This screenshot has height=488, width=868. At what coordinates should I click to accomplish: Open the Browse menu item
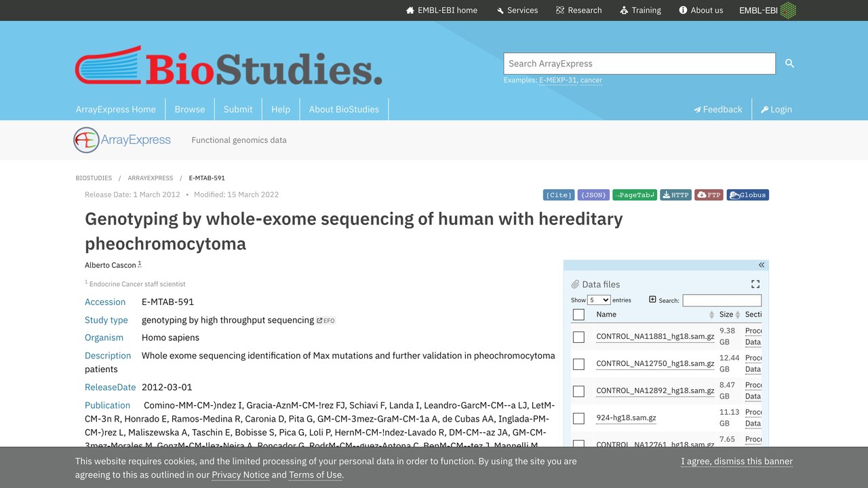point(190,109)
